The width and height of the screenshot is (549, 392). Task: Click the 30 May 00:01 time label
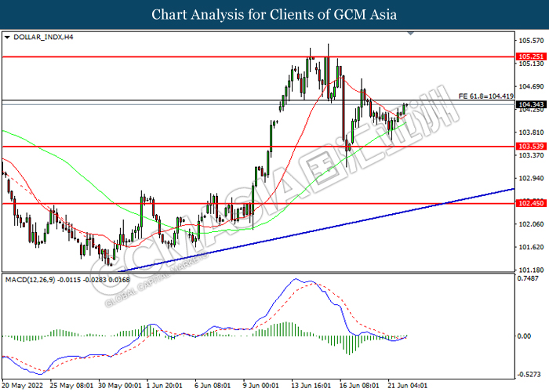[120, 386]
